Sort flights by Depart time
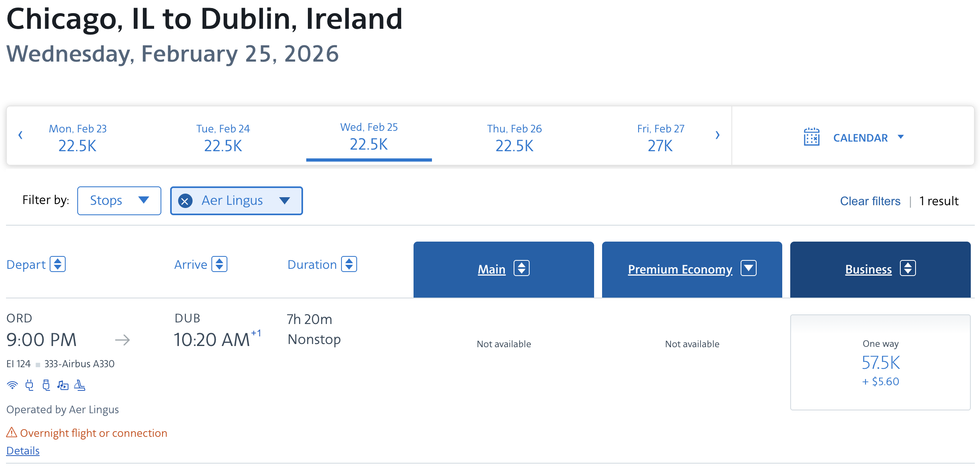Screen dimensions: 980x468 (58, 264)
